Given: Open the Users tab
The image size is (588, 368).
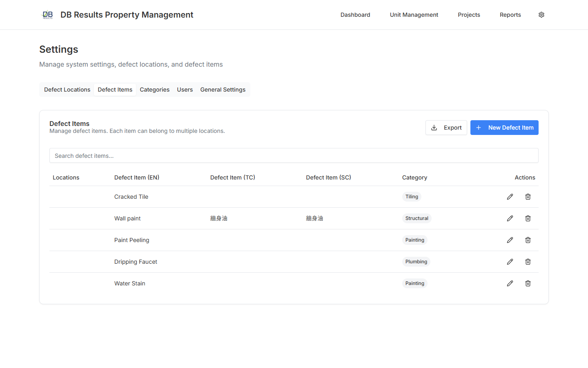Looking at the screenshot, I should click(x=185, y=90).
